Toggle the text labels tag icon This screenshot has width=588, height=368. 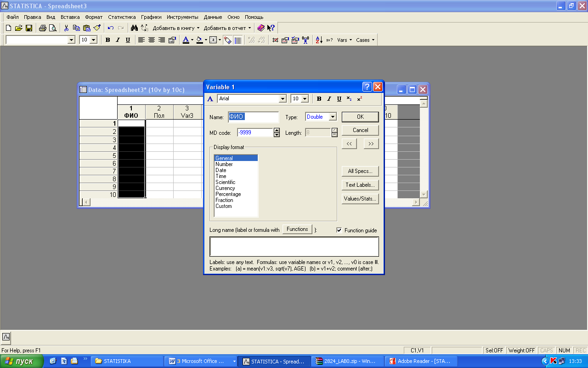[x=227, y=40]
